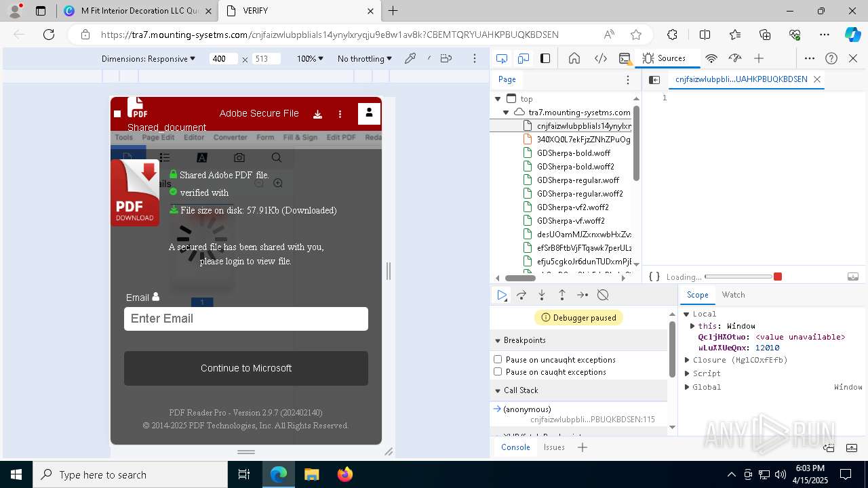The image size is (868, 488).
Task: Collapse the top frame in file tree
Action: click(498, 99)
